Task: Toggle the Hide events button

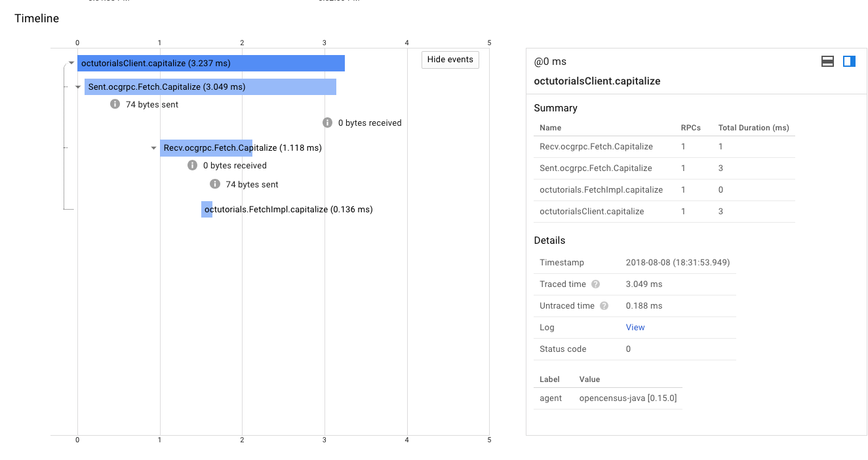Action: (x=450, y=60)
